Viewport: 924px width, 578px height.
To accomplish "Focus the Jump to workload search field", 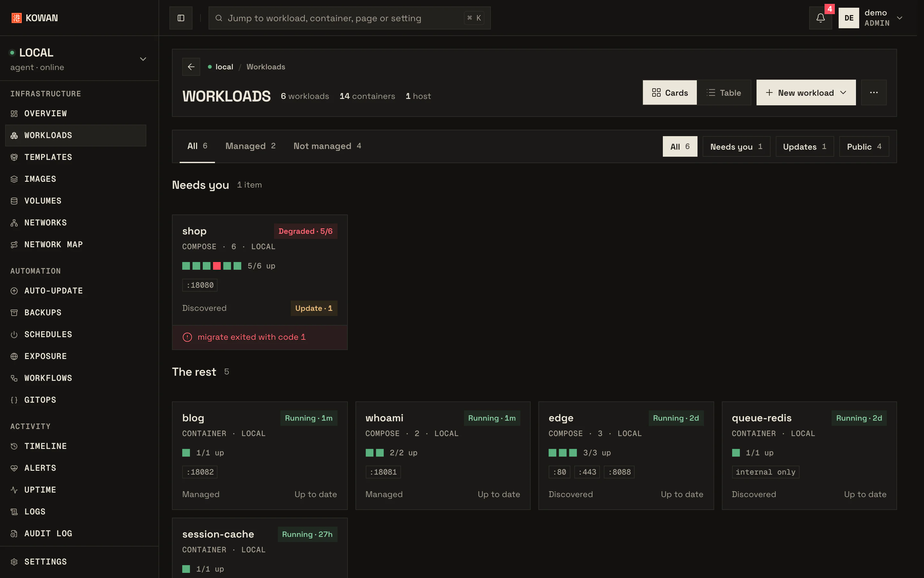I will [x=349, y=18].
